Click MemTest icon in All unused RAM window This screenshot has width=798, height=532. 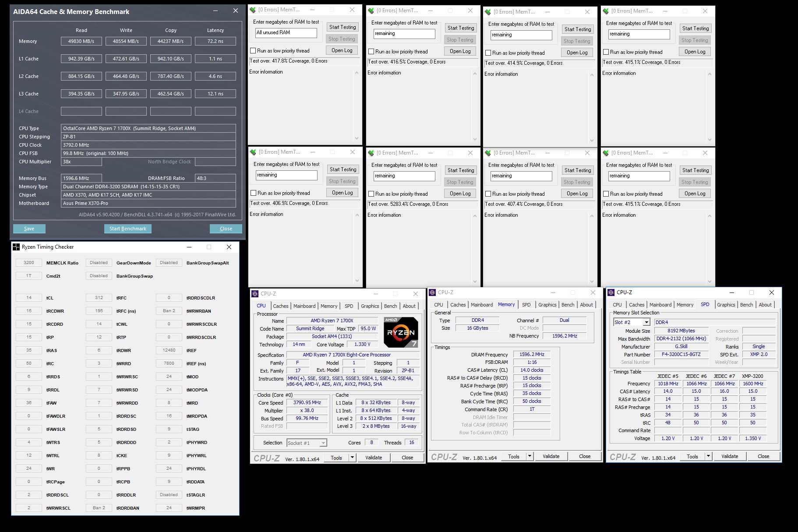click(x=253, y=10)
